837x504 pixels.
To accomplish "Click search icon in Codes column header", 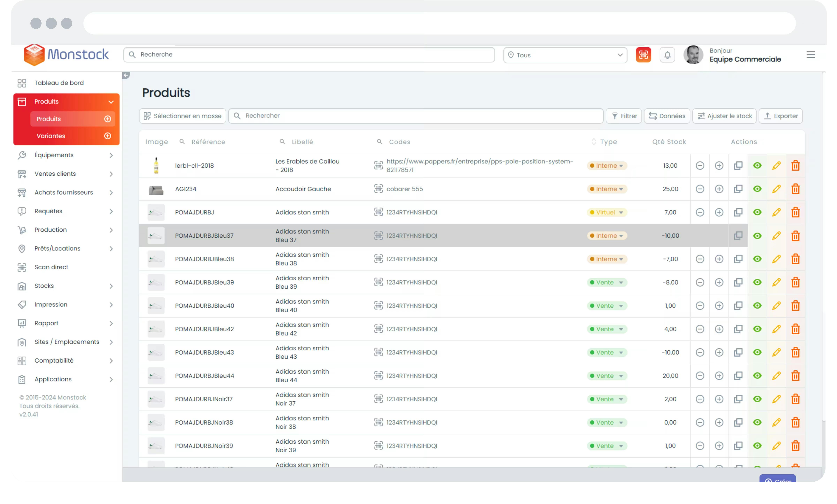I will 379,142.
